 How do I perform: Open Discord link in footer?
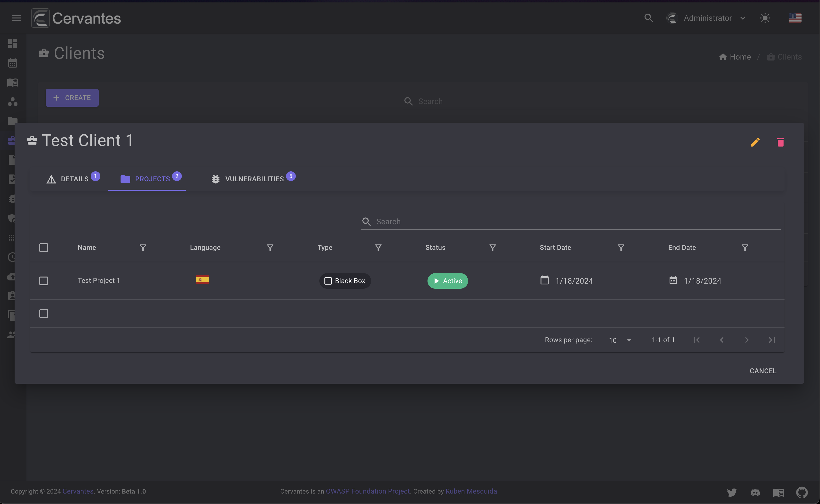coord(755,492)
